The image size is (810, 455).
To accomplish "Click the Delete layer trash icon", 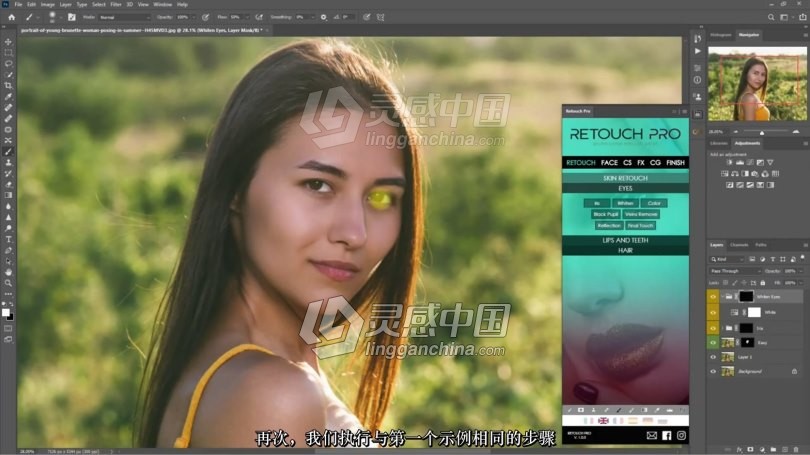I will pos(796,449).
